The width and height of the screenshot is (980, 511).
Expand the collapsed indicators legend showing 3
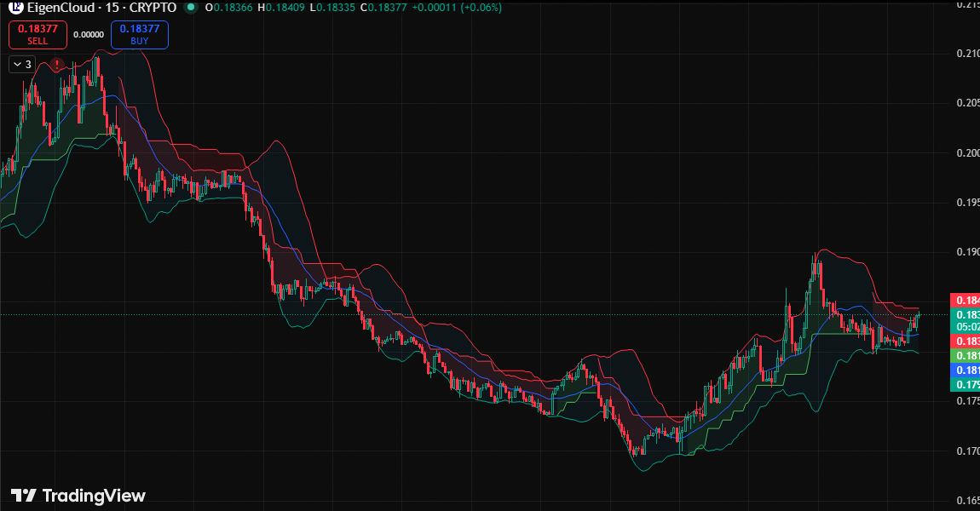pyautogui.click(x=22, y=65)
